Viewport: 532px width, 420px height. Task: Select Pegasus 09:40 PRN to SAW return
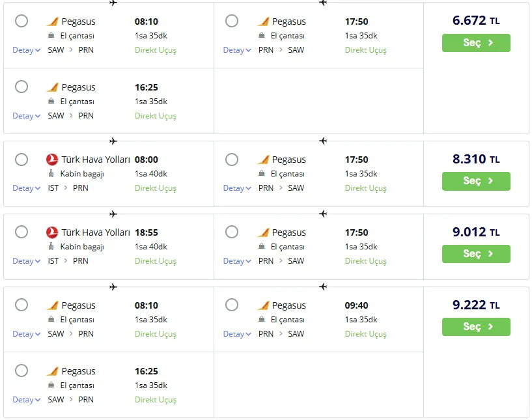click(232, 305)
